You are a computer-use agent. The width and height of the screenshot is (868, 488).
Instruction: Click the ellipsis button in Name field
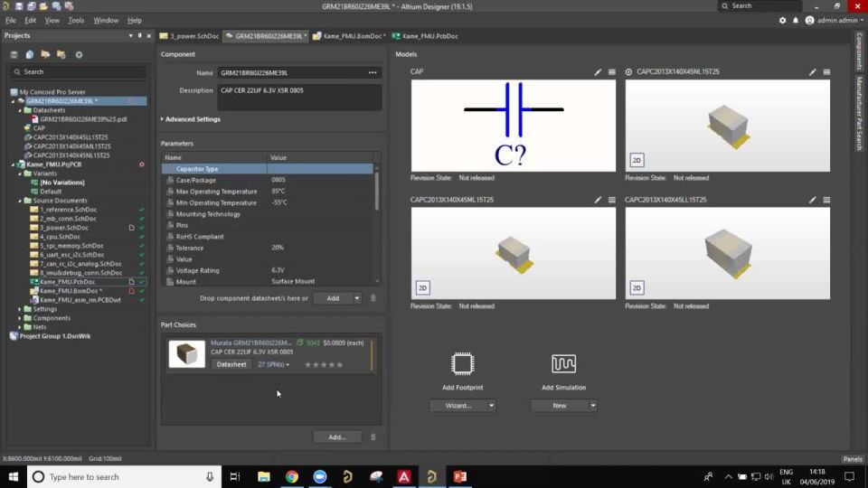(373, 72)
